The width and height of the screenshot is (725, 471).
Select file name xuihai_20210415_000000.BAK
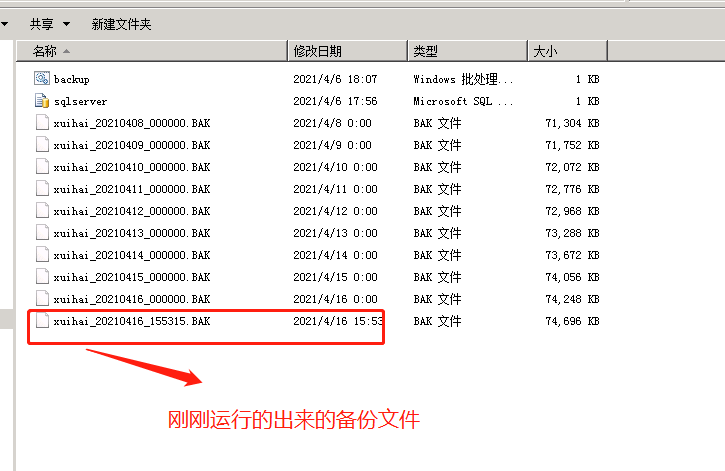coord(132,277)
